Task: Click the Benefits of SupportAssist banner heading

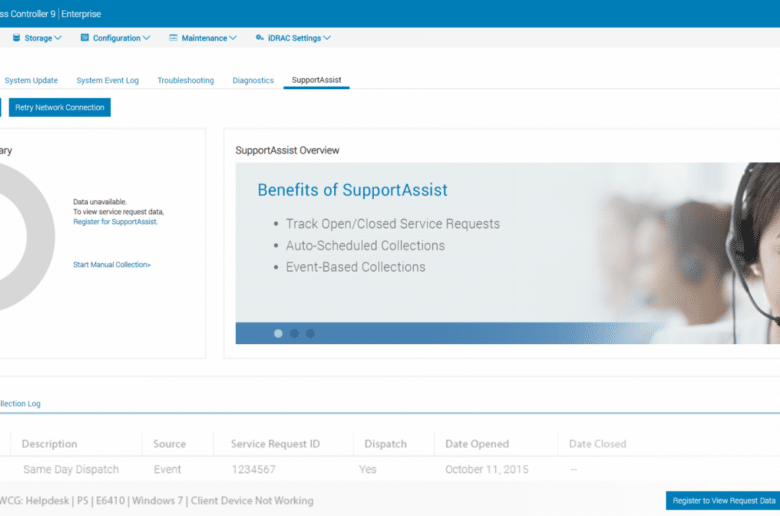Action: coord(352,190)
